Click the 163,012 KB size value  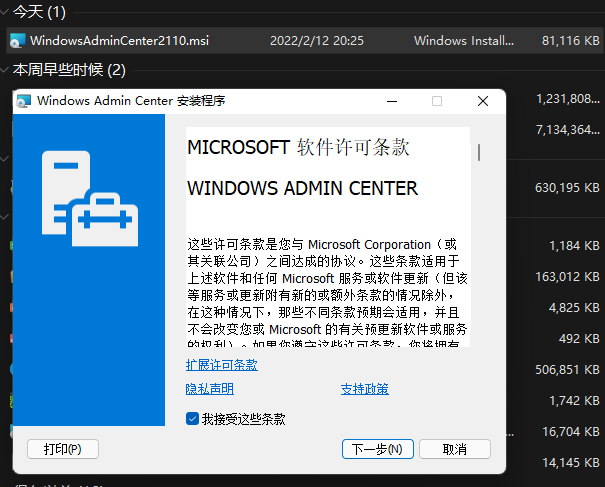[567, 277]
